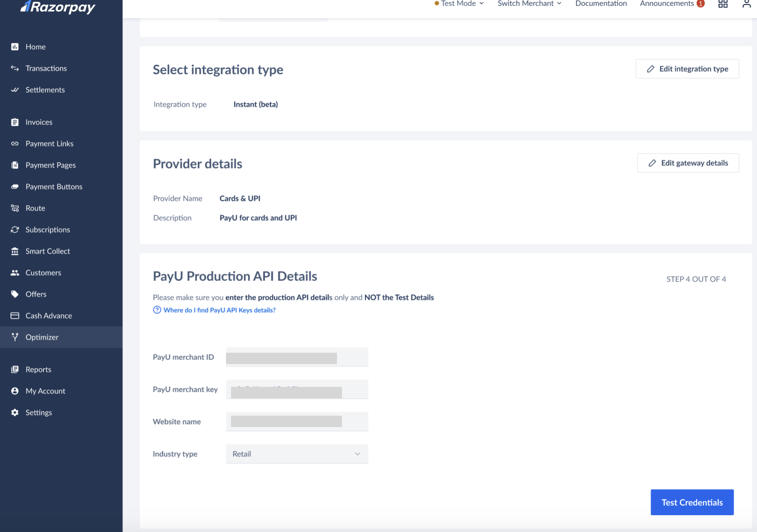Click the Payment Links chain icon
Image resolution: width=757 pixels, height=532 pixels.
pos(15,143)
